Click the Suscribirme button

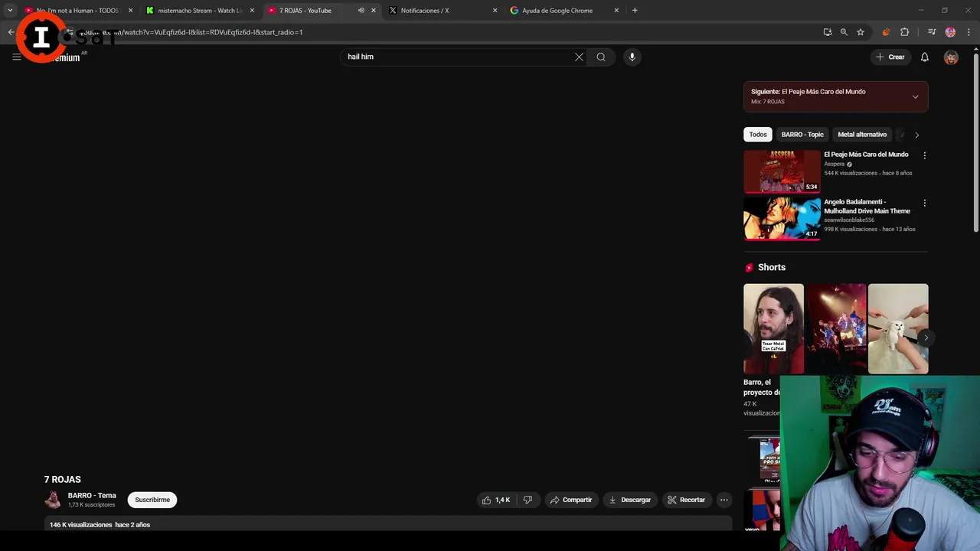point(152,500)
